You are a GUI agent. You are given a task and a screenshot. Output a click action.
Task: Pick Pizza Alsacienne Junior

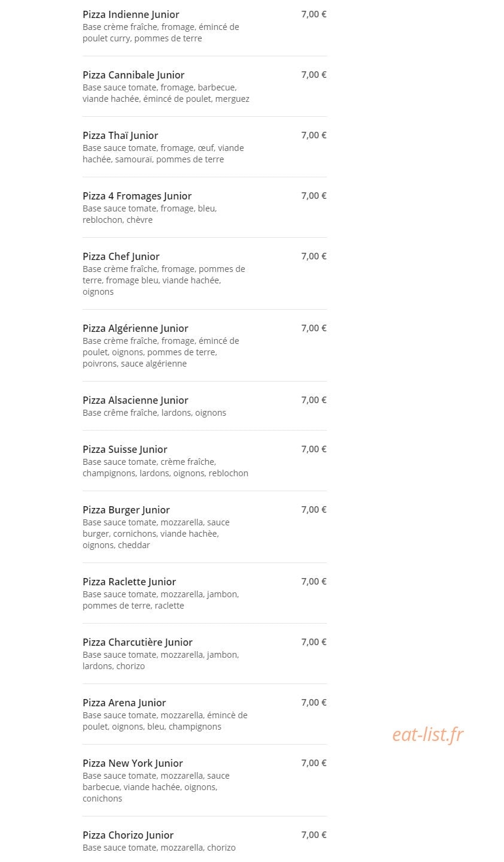pyautogui.click(x=135, y=400)
